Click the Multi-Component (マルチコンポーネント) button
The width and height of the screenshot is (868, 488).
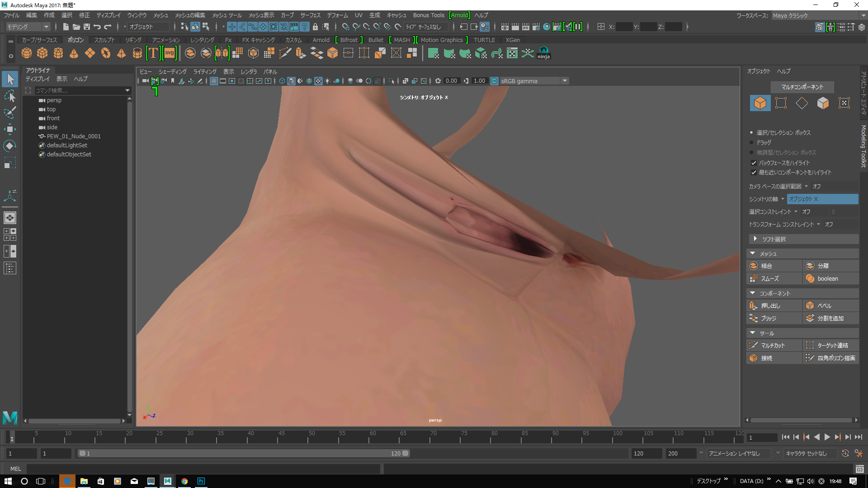(x=802, y=87)
